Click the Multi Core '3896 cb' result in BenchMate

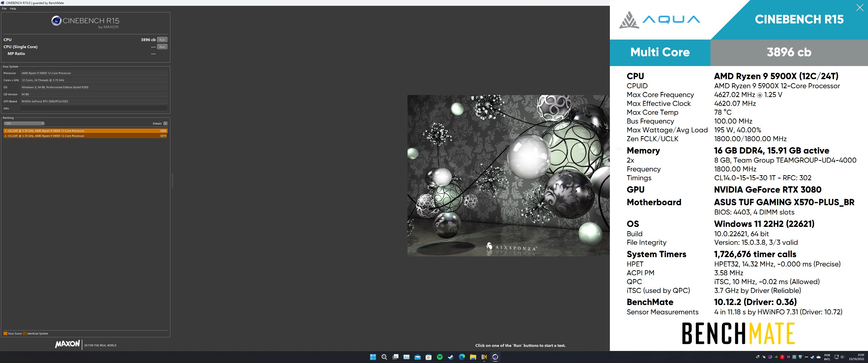tap(789, 52)
